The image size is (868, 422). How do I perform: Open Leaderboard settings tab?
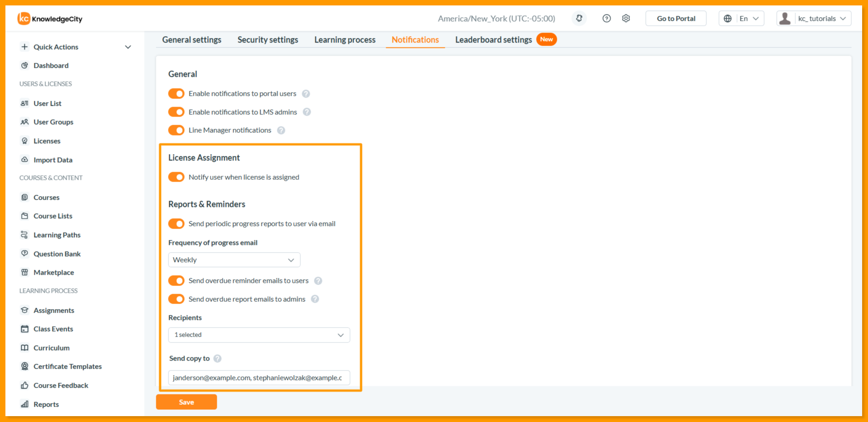pyautogui.click(x=494, y=40)
